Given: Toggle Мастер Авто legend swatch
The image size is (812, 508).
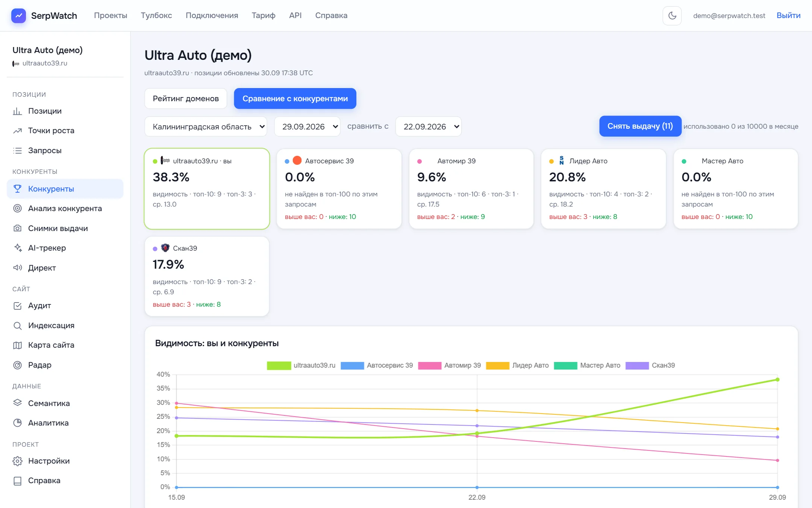Looking at the screenshot, I should (566, 365).
